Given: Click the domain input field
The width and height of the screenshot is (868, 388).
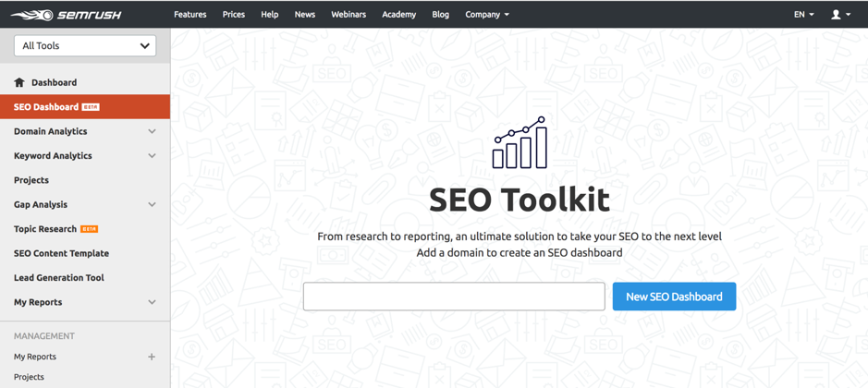Looking at the screenshot, I should coord(454,297).
